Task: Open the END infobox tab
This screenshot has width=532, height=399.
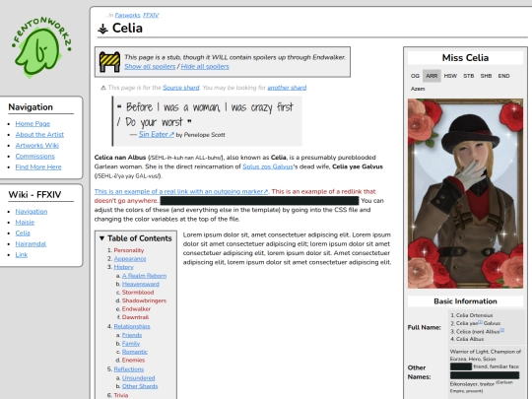Action: pos(503,76)
